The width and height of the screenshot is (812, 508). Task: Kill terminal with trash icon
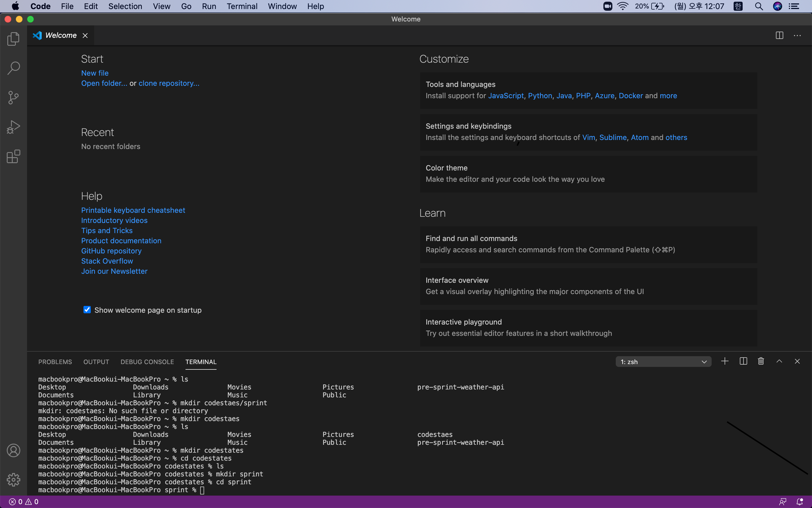(x=761, y=362)
